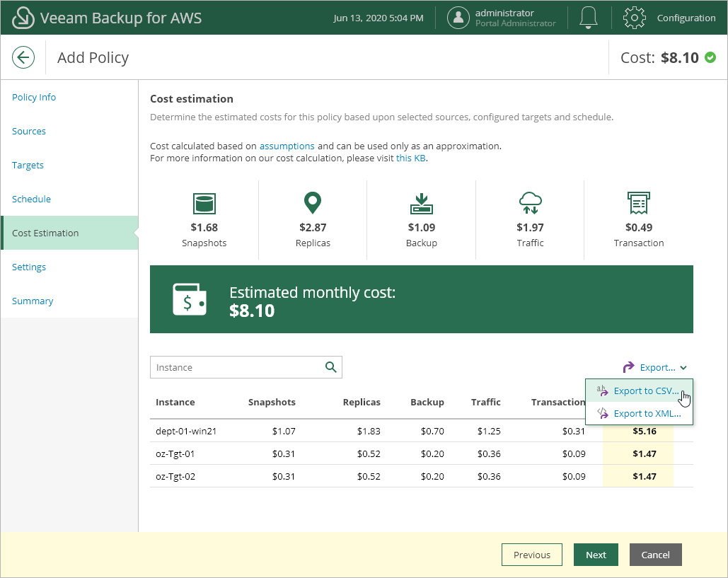Click the Cost estimation heading
This screenshot has height=578, width=728.
(x=192, y=99)
